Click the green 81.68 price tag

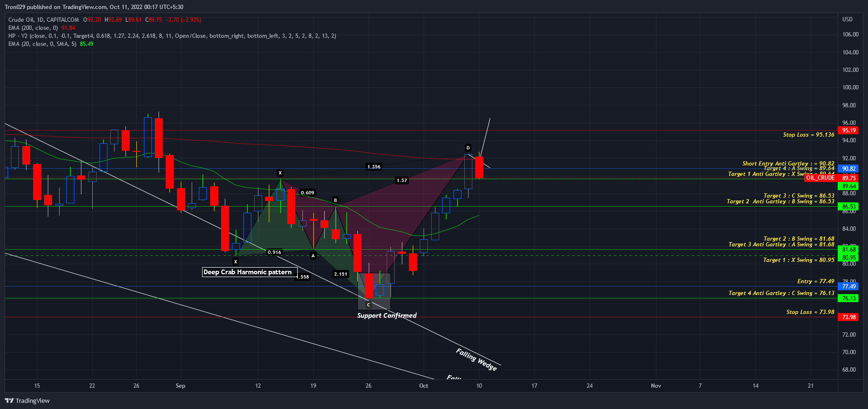click(849, 250)
